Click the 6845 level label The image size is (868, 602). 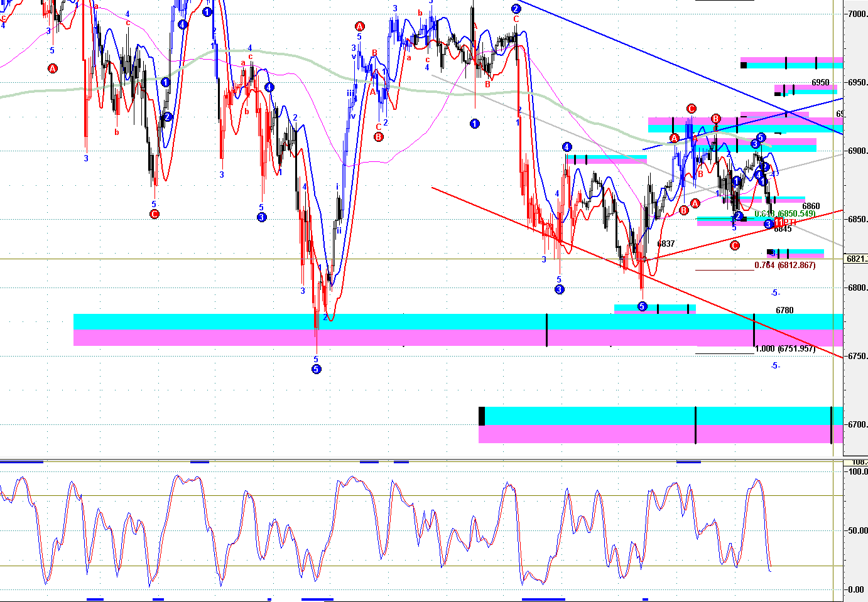[783, 229]
